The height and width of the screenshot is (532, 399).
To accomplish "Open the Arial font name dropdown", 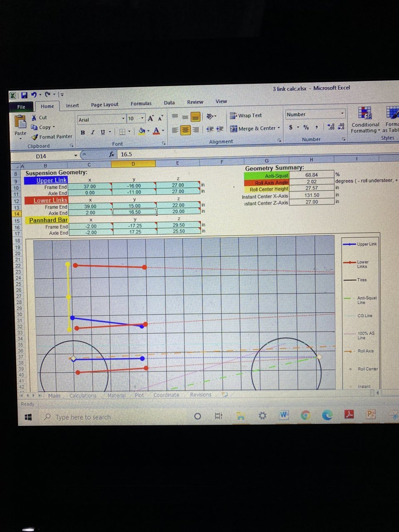I will click(x=123, y=119).
